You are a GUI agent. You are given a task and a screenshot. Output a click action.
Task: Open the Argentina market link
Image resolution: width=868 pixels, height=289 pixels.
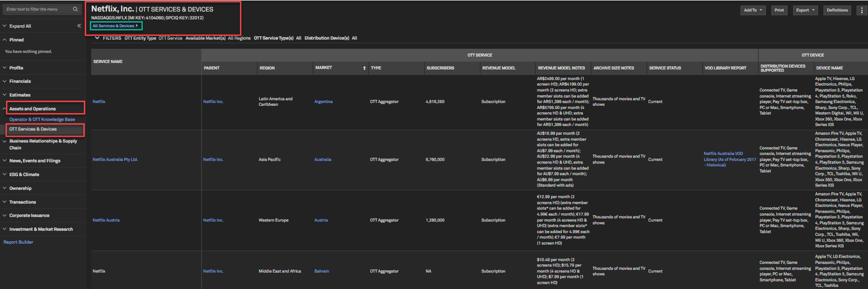(323, 102)
